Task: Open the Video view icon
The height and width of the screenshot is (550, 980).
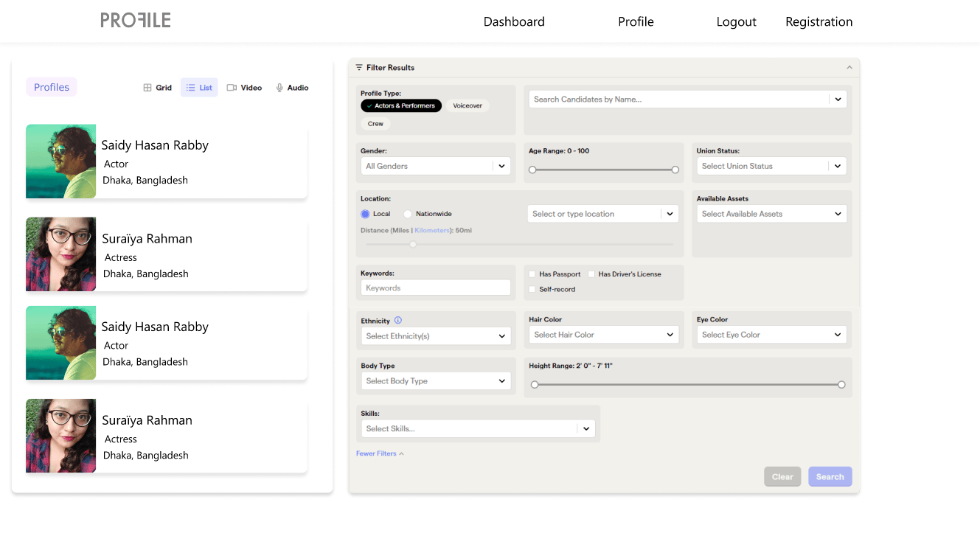Action: pos(232,88)
